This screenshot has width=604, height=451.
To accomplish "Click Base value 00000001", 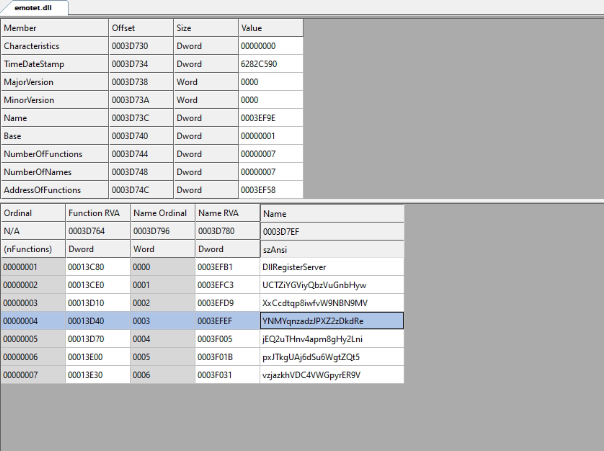I will (271, 136).
